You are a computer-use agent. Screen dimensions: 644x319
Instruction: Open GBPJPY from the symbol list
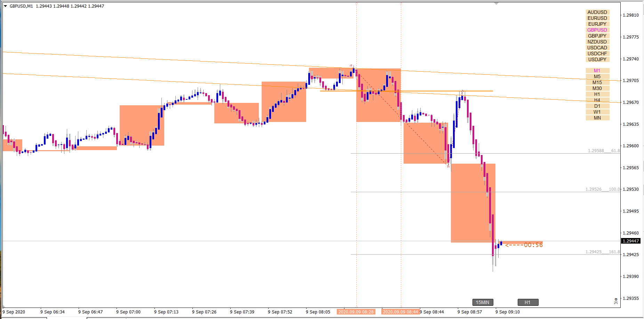click(x=597, y=36)
